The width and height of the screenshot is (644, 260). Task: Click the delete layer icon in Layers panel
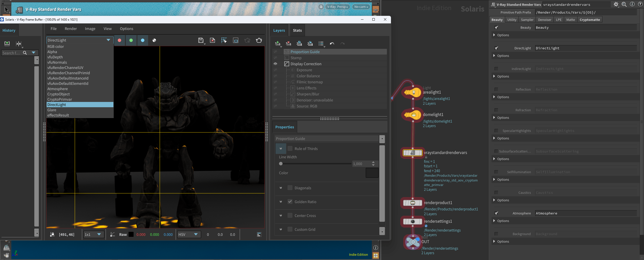[288, 44]
